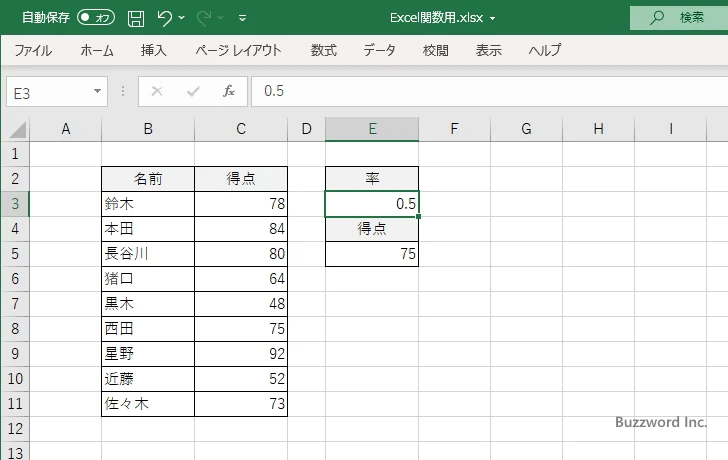
Task: Switch to the 挿入 tab
Action: click(x=154, y=50)
